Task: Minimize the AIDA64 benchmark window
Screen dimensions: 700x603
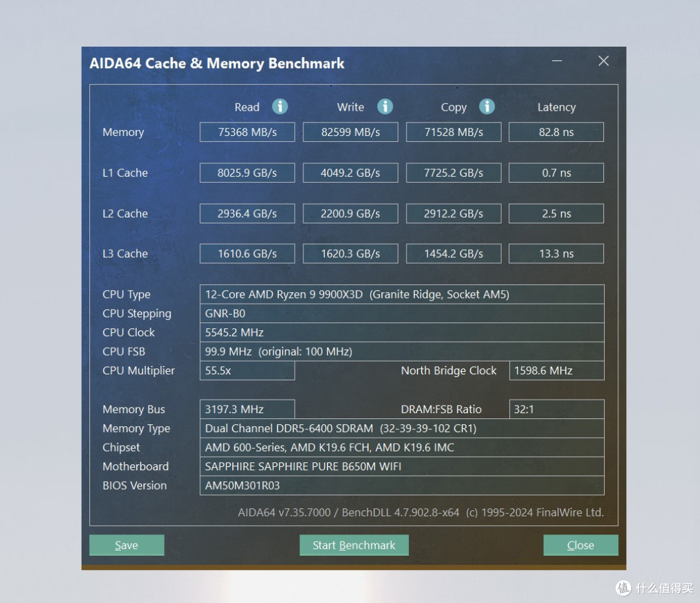Action: 557,61
